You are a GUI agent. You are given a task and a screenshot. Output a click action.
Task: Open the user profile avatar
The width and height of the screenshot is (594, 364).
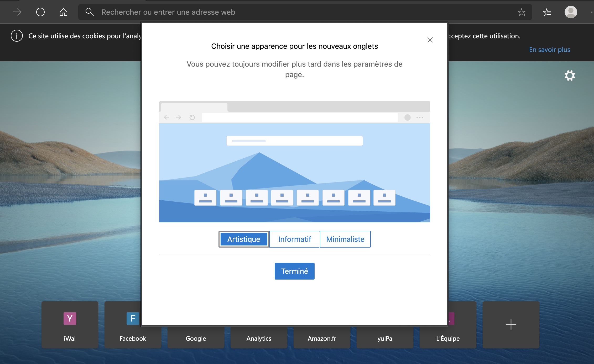click(x=571, y=12)
